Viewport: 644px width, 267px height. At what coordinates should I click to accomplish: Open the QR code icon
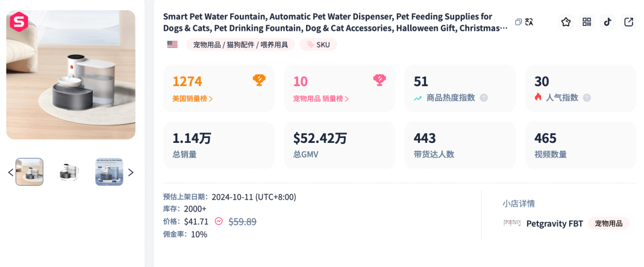click(x=587, y=22)
